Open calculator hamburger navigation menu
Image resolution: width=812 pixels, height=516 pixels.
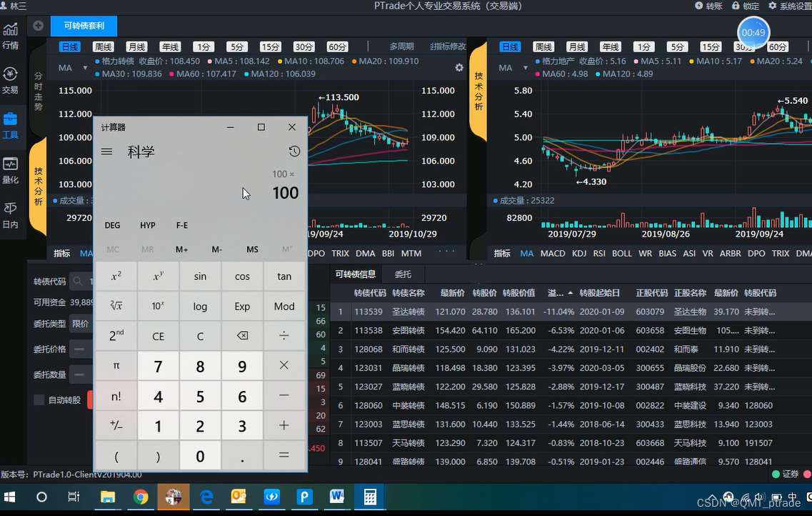106,152
